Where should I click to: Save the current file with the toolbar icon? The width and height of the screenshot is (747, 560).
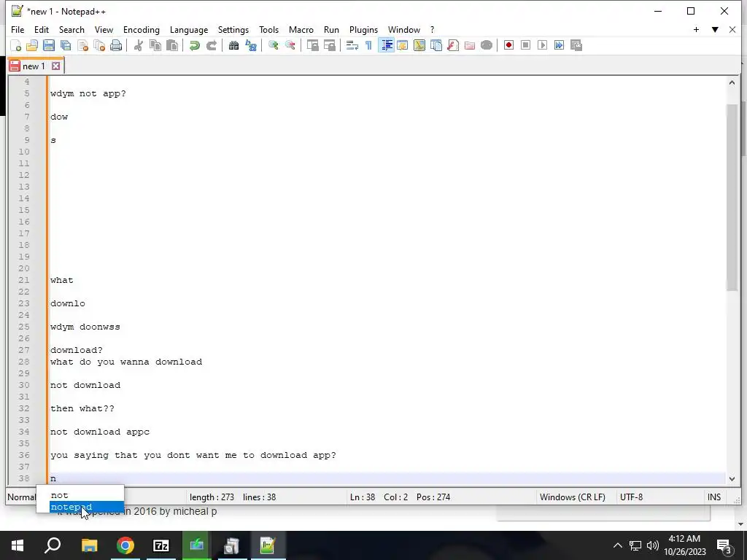tap(49, 45)
